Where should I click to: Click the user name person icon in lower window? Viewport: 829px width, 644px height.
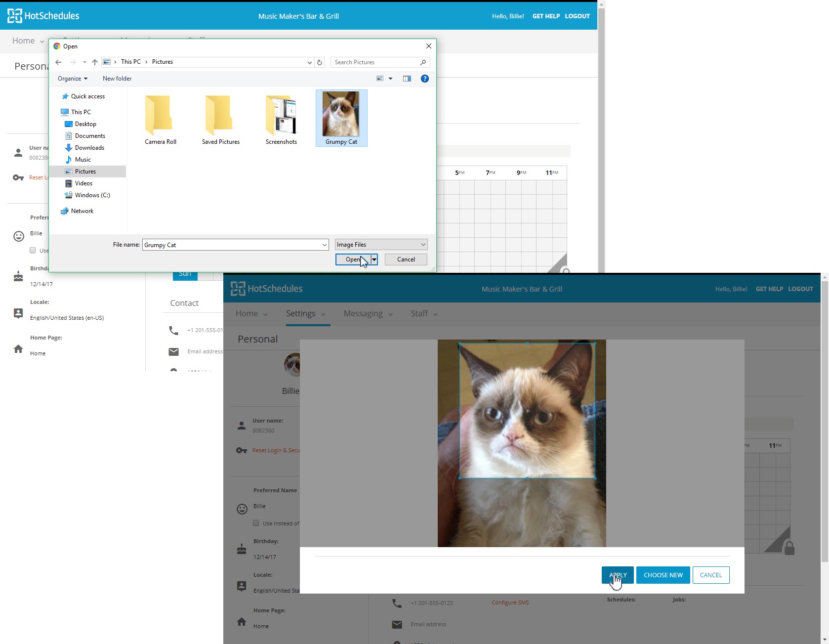pos(242,425)
